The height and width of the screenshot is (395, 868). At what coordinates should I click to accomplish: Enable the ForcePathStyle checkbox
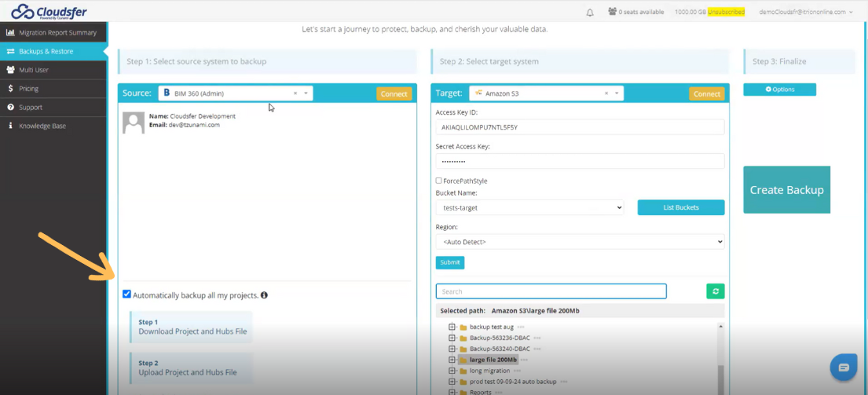(438, 181)
